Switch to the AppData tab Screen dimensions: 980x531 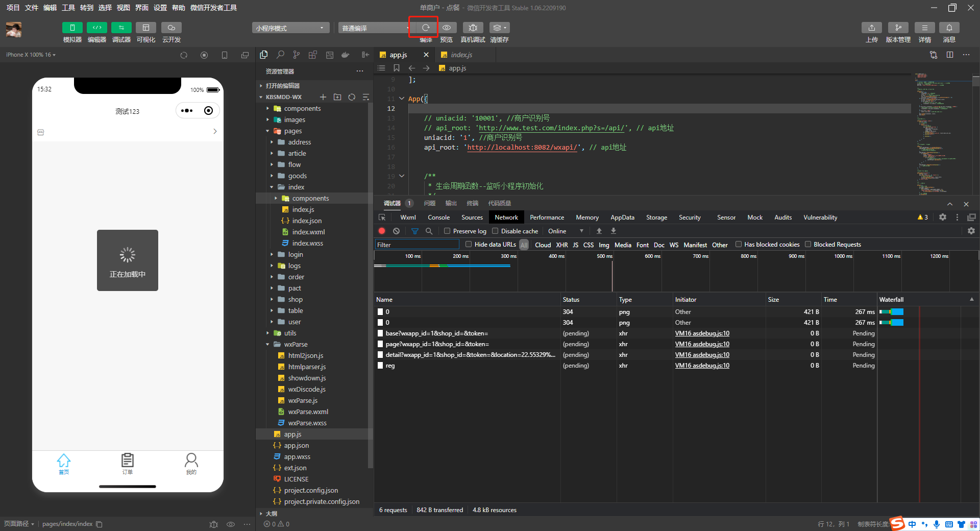click(x=622, y=217)
